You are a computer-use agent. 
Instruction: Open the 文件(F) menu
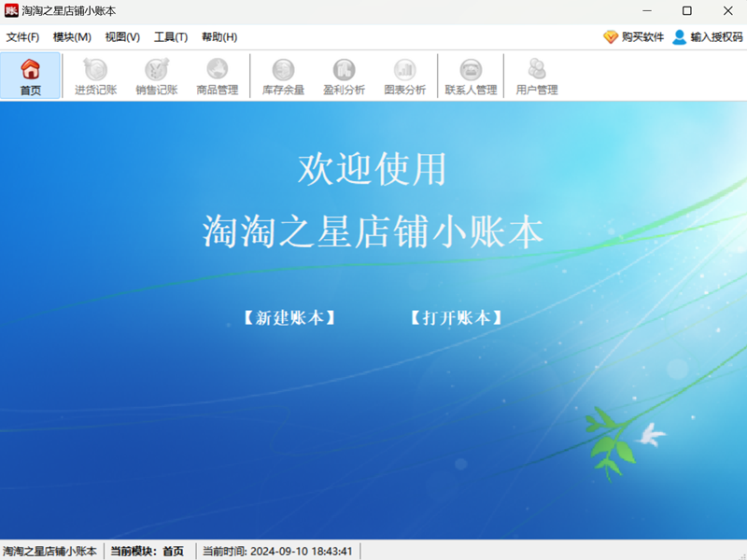coord(21,36)
